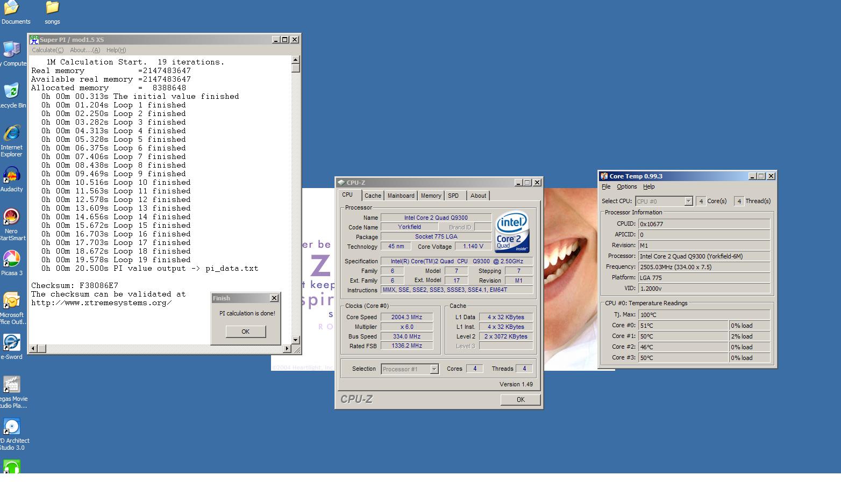
Task: Click the Code Name field Yorkfield
Action: pos(409,227)
